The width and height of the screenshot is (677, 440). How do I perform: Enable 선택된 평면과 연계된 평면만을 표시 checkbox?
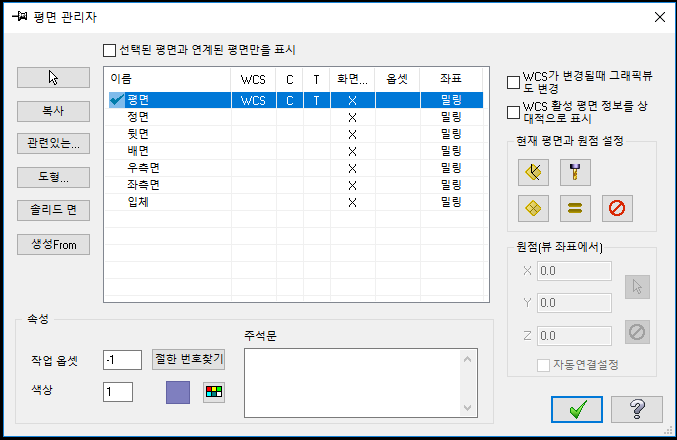point(109,50)
